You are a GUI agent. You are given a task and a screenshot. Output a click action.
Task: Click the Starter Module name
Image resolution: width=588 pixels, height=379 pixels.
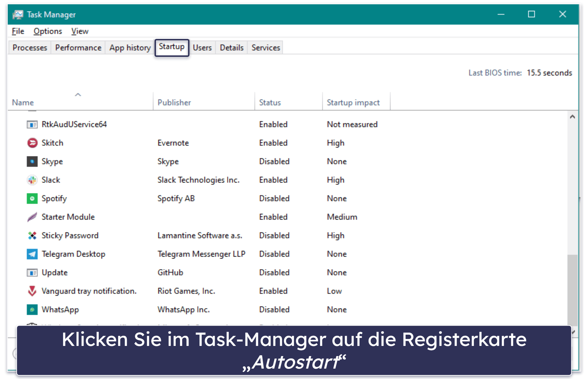click(x=68, y=217)
